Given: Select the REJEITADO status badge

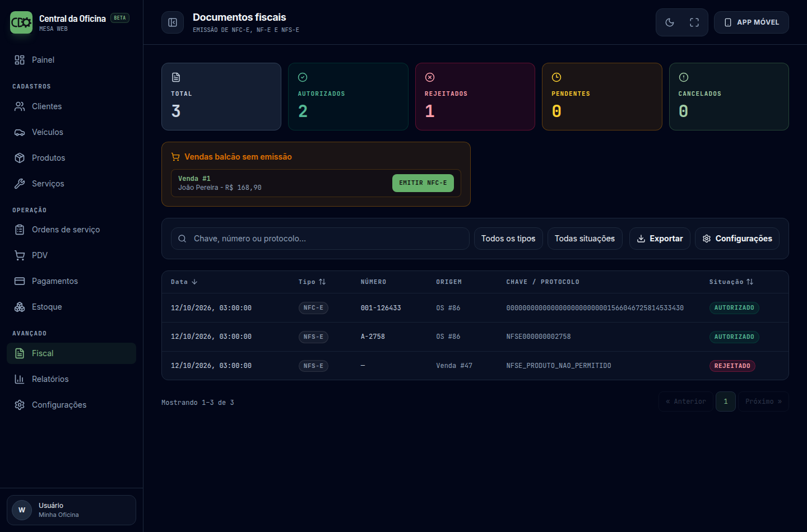Looking at the screenshot, I should [x=732, y=366].
